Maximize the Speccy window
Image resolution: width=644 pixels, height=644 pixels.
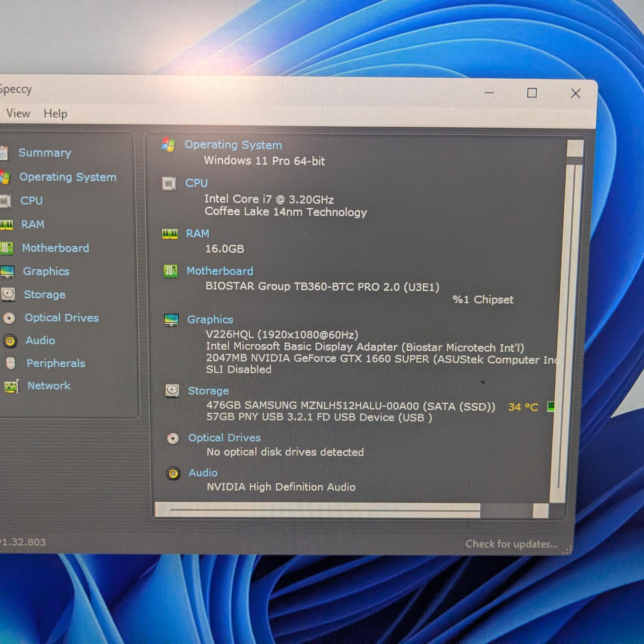click(x=532, y=93)
